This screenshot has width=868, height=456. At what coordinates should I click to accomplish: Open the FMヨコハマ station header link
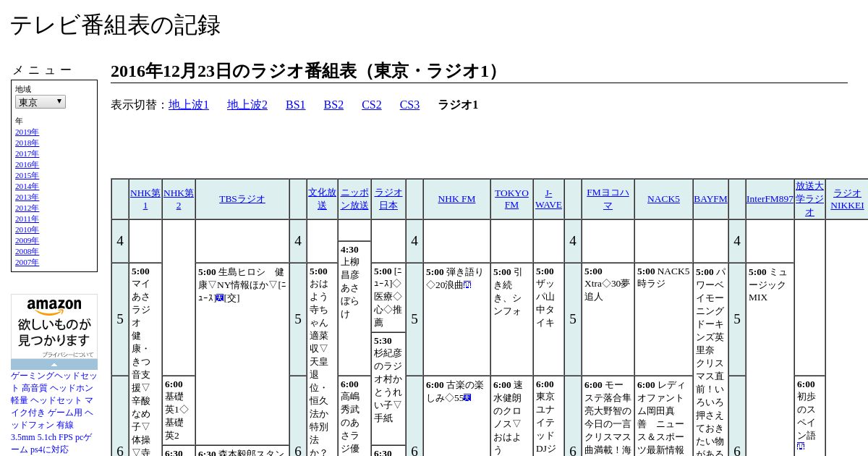click(608, 199)
